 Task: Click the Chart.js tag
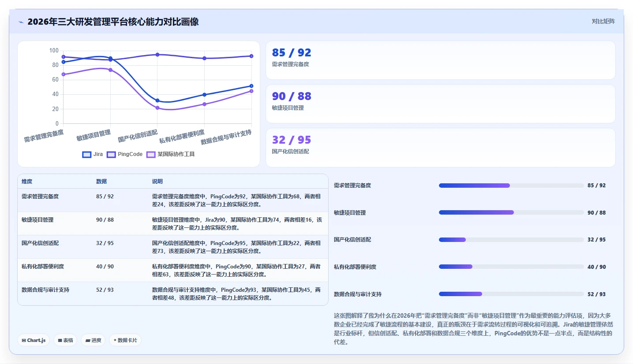34,340
